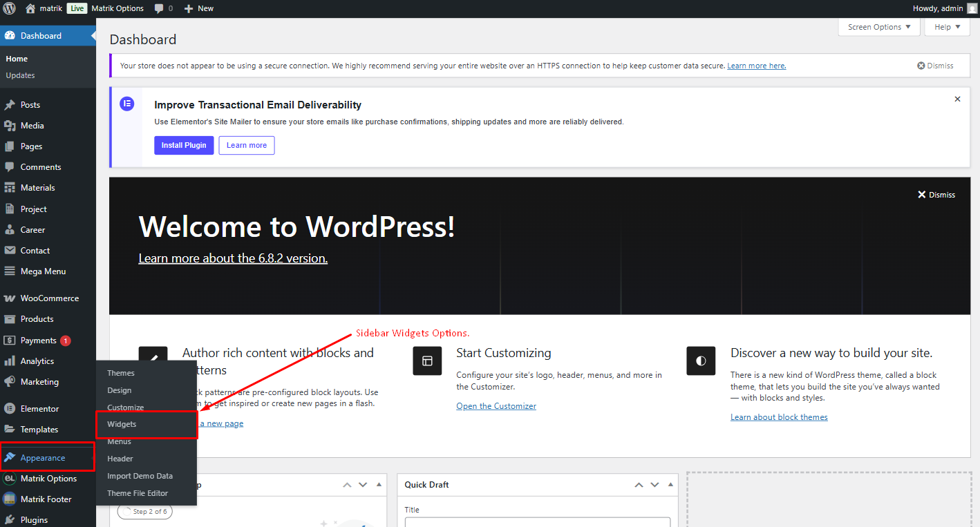Open the Learn more here HTTPS link
Viewport: 980px width, 527px height.
pos(757,66)
